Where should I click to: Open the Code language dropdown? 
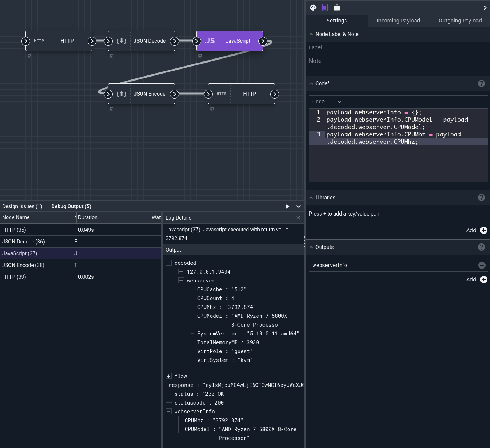point(326,102)
